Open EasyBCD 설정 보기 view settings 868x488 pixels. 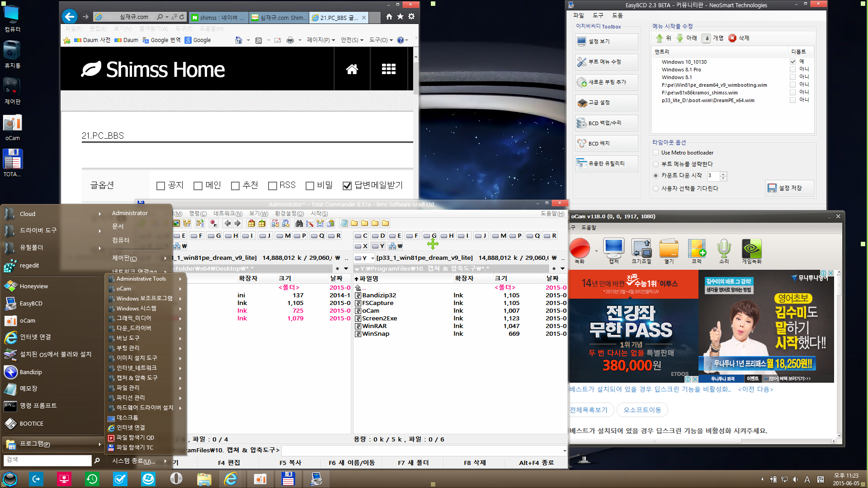click(606, 42)
